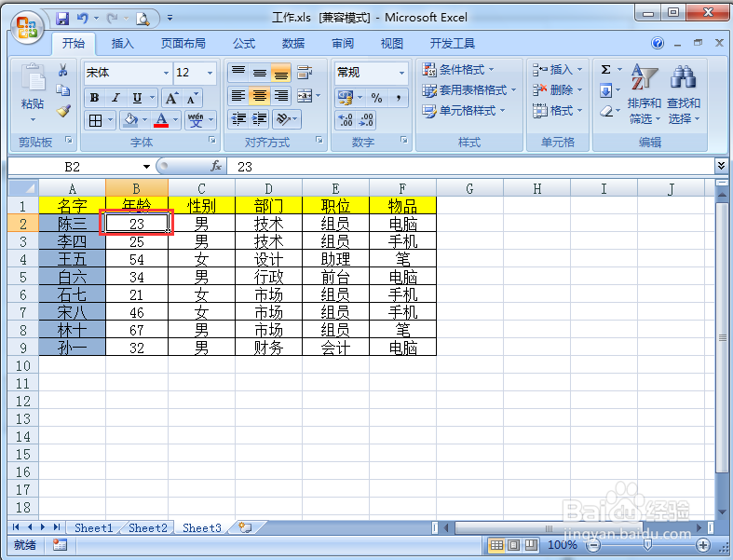
Task: Align cell text to the left
Action: (238, 96)
